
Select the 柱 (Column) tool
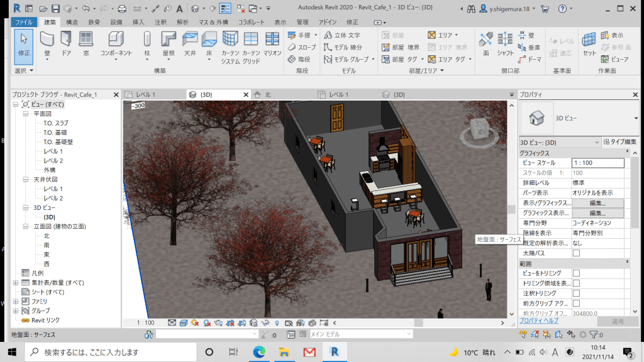147,43
